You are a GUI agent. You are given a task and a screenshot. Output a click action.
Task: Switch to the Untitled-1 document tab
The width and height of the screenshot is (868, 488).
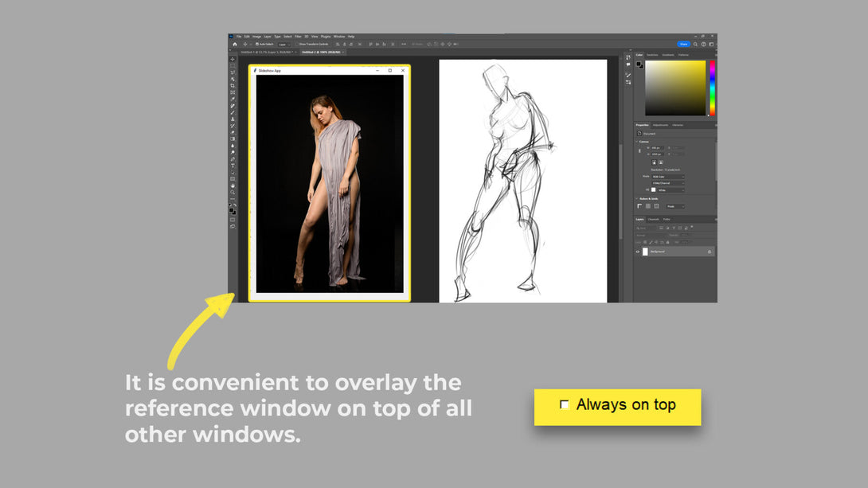point(268,52)
